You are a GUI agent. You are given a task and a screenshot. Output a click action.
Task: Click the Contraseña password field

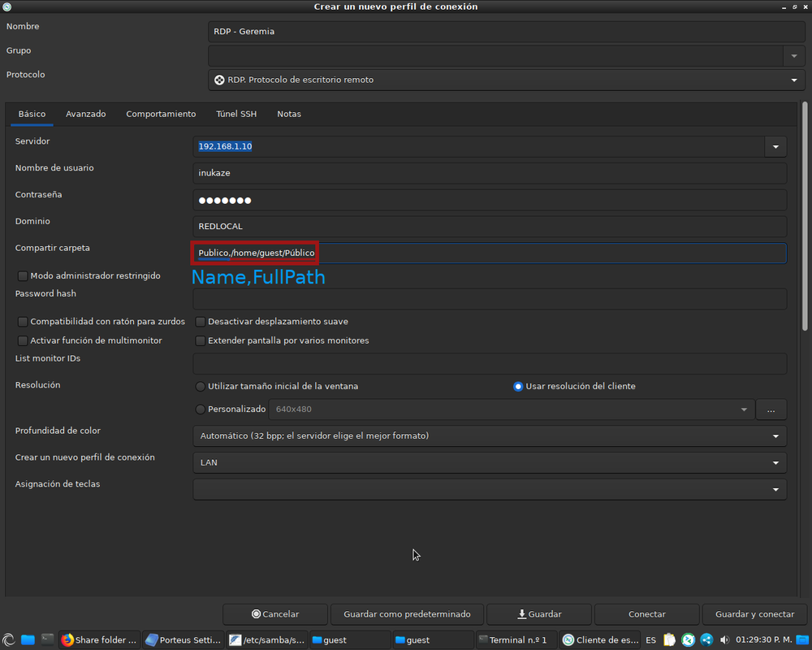pos(490,200)
